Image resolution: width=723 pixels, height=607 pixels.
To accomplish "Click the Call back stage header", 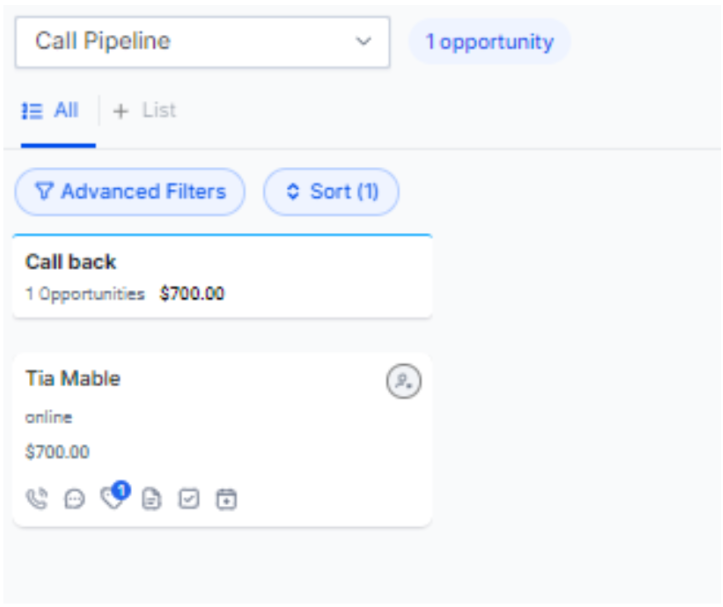I will coord(71,262).
